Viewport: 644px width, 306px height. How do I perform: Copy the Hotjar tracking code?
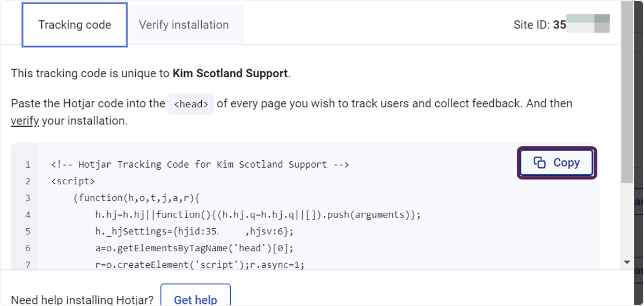(557, 163)
